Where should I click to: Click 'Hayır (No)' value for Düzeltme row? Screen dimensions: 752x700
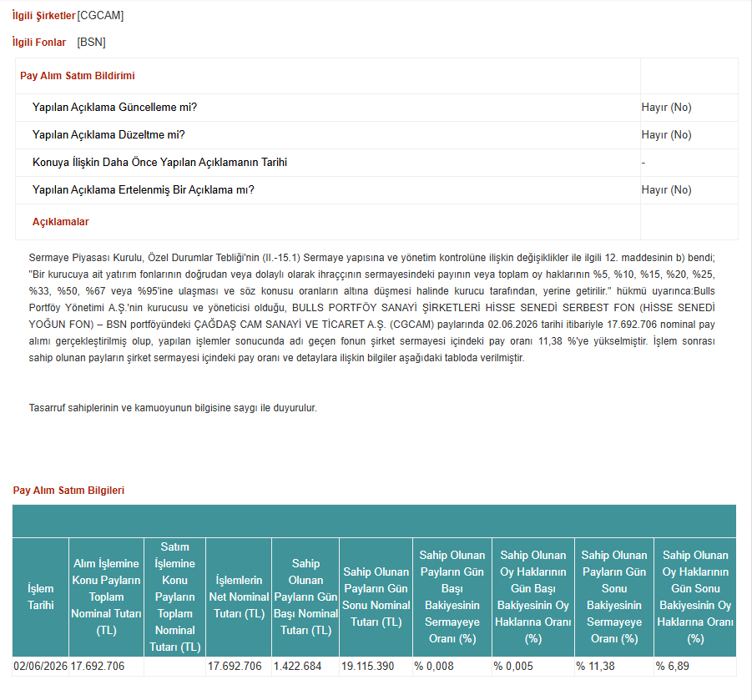coord(666,134)
